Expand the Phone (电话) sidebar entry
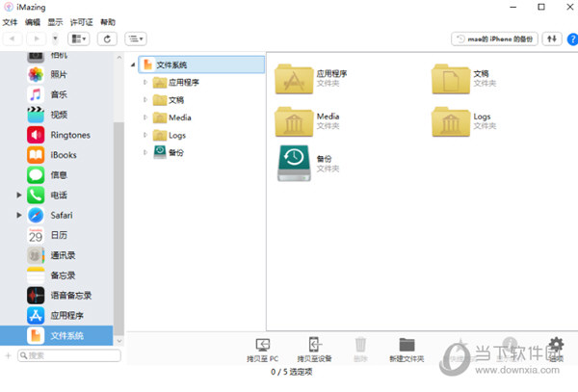The width and height of the screenshot is (578, 392). (19, 196)
